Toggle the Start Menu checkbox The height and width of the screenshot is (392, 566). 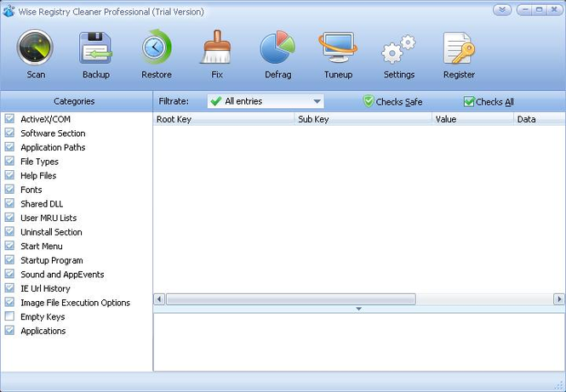pos(9,246)
